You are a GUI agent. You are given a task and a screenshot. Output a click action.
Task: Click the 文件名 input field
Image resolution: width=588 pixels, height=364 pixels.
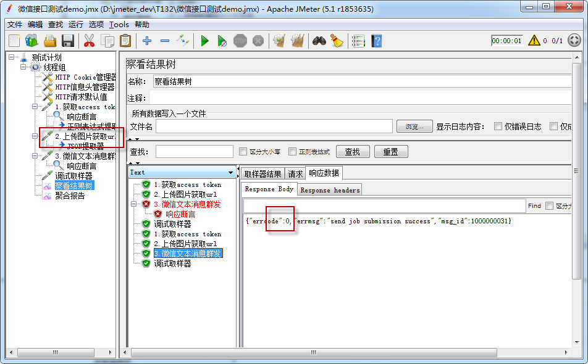pos(274,126)
